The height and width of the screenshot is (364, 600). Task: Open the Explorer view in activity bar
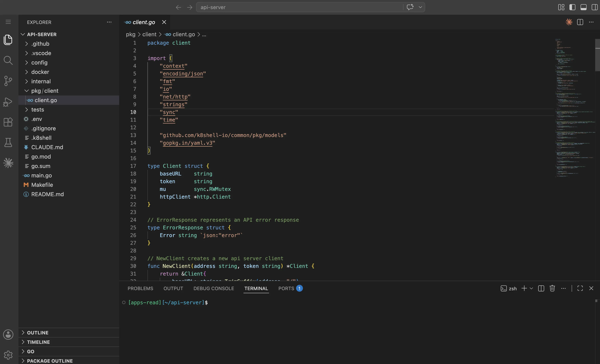click(8, 40)
